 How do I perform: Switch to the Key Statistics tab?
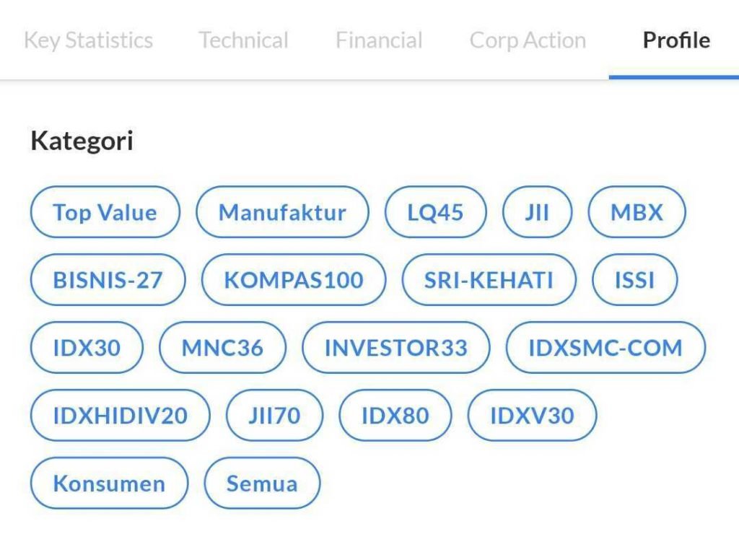click(88, 40)
